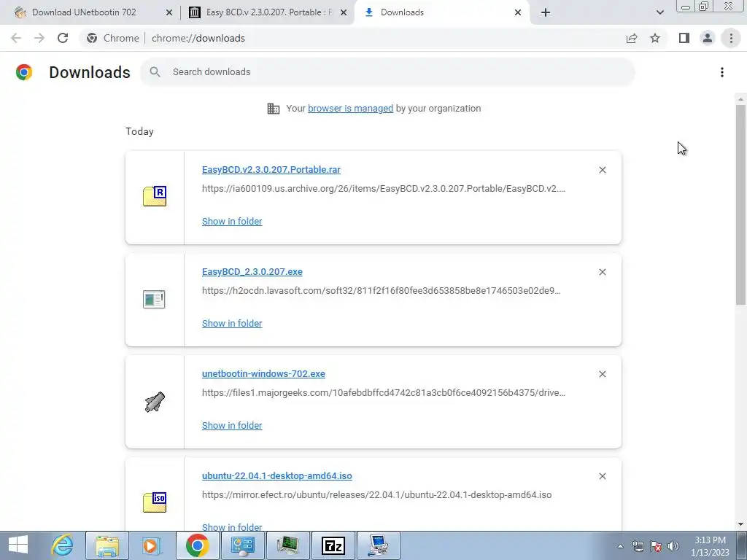Close the Easy BCD archive tab
The height and width of the screenshot is (560, 747).
click(344, 12)
